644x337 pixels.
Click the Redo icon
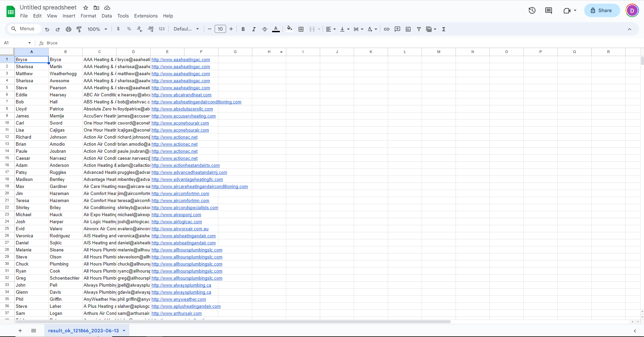click(x=58, y=29)
